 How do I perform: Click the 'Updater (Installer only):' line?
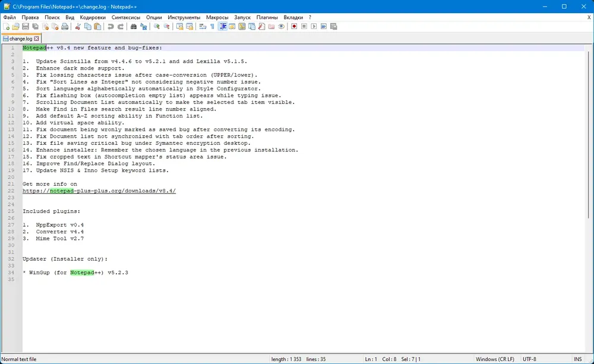65,259
